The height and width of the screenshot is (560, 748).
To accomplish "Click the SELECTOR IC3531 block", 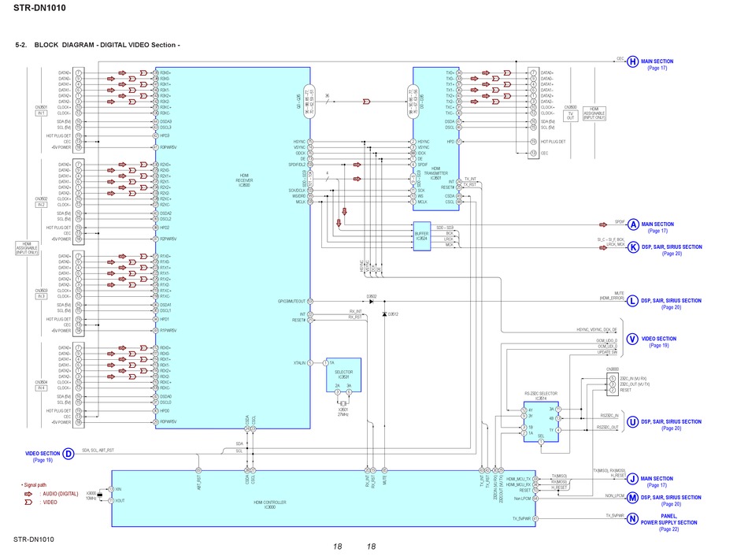I will pyautogui.click(x=343, y=375).
